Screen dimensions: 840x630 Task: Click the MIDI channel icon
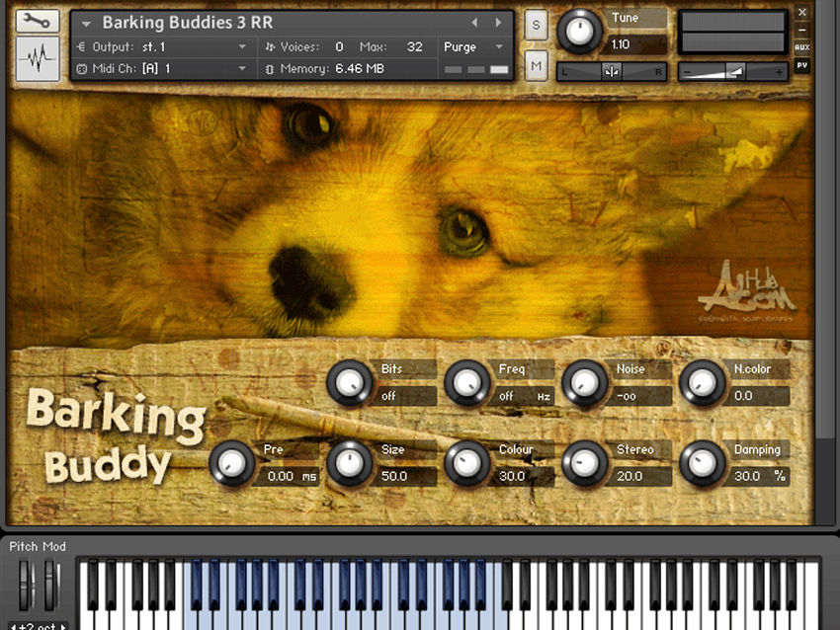click(81, 68)
